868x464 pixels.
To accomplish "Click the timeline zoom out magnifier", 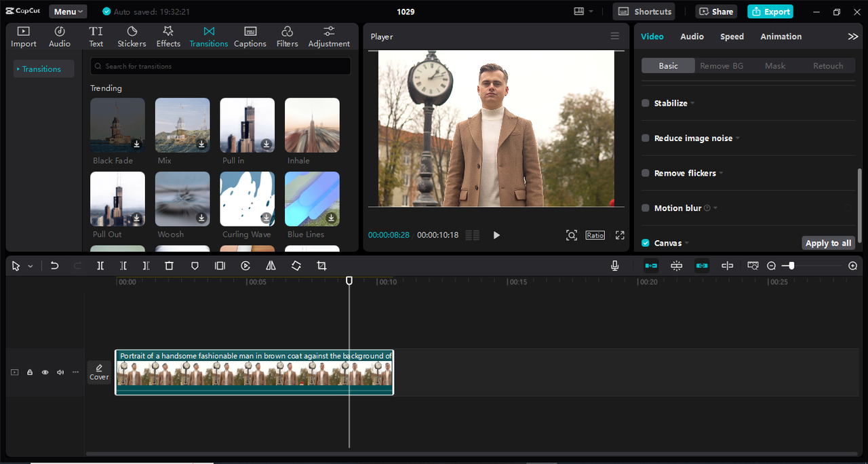I will point(771,266).
